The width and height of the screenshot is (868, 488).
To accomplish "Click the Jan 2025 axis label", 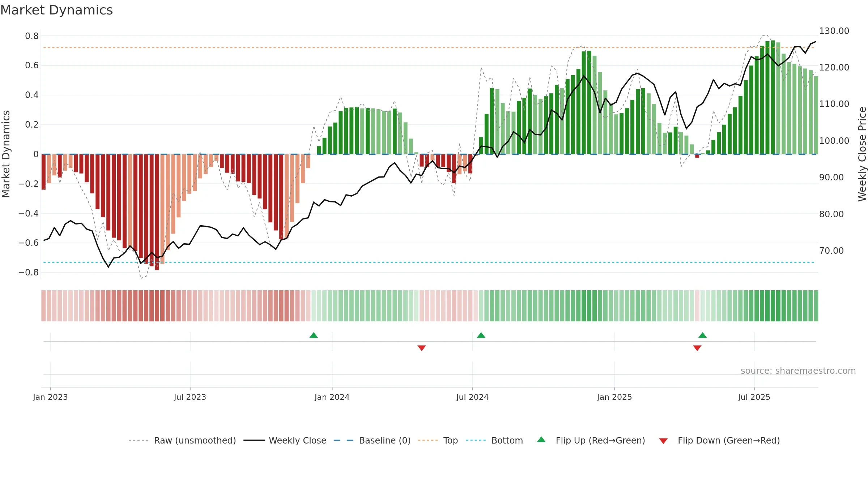I will pos(614,397).
